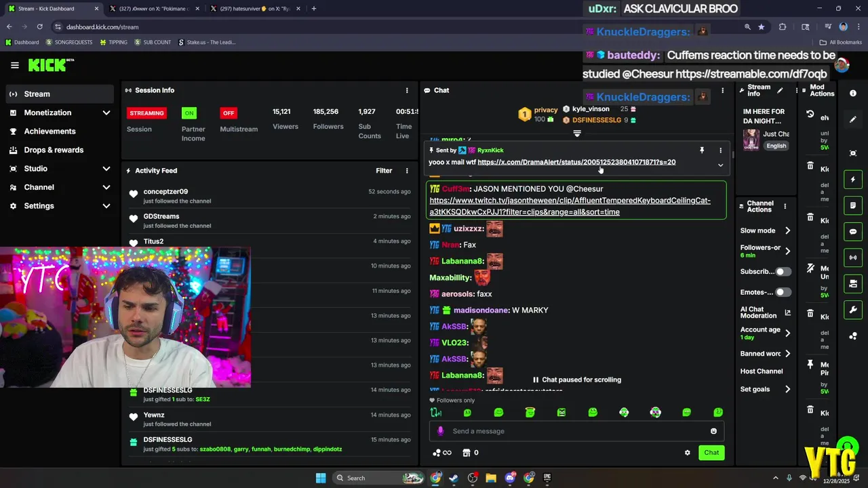Open Slow mode options
Screen dimensions: 868x488
(765, 230)
